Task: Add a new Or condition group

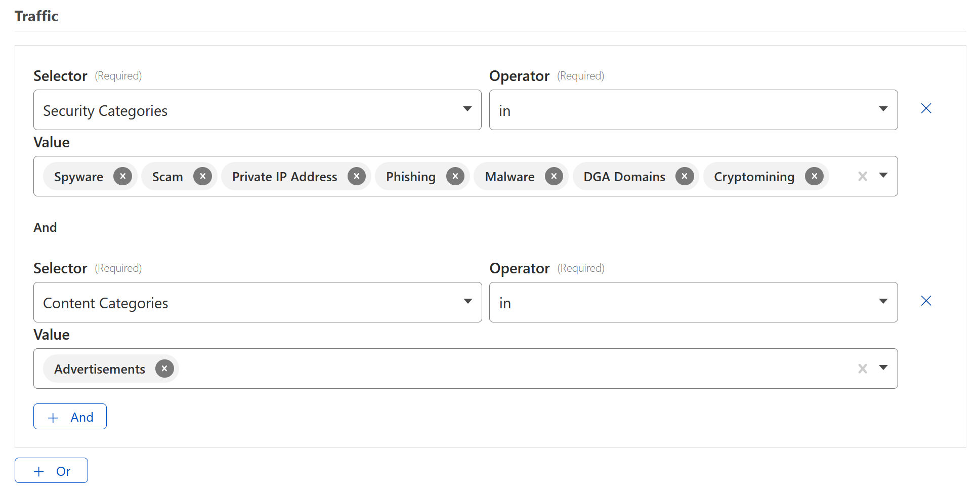Action: [51, 471]
